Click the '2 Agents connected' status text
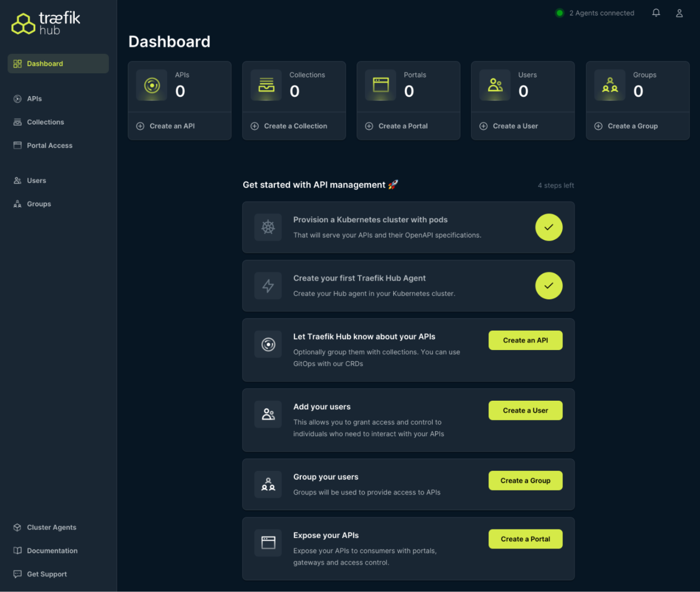 602,13
